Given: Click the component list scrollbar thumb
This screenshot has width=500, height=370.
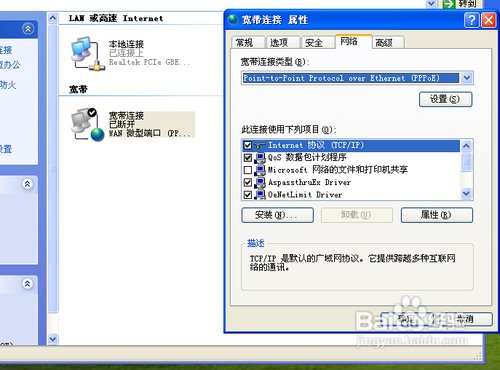Looking at the screenshot, I should (466, 162).
